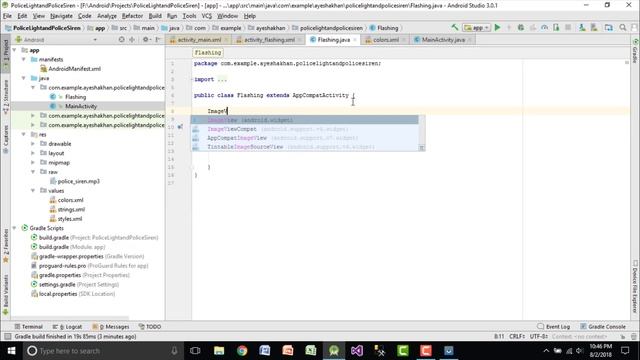Switch to MainActivity.java tab
Screen dimensions: 640x360
tap(443, 40)
